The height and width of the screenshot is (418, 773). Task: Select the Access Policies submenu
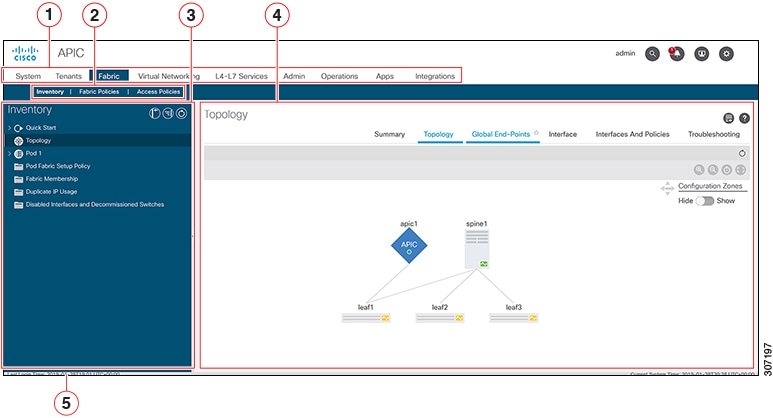click(159, 92)
